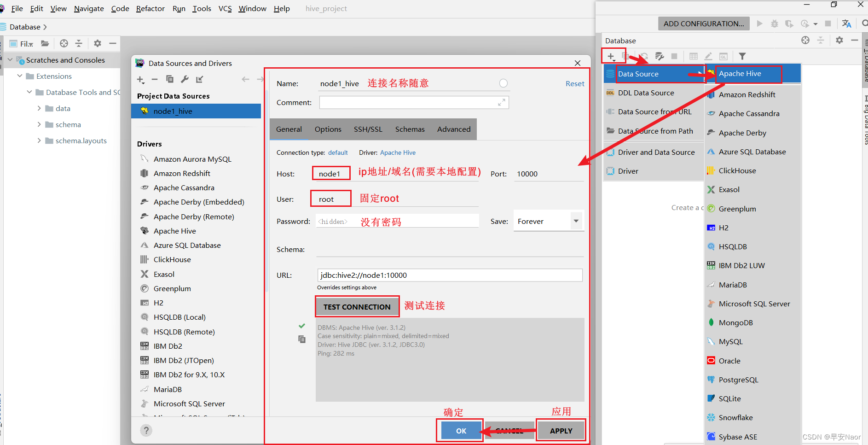Click the refresh icon in Database panel toolbar
The height and width of the screenshot is (445, 868).
coord(644,56)
